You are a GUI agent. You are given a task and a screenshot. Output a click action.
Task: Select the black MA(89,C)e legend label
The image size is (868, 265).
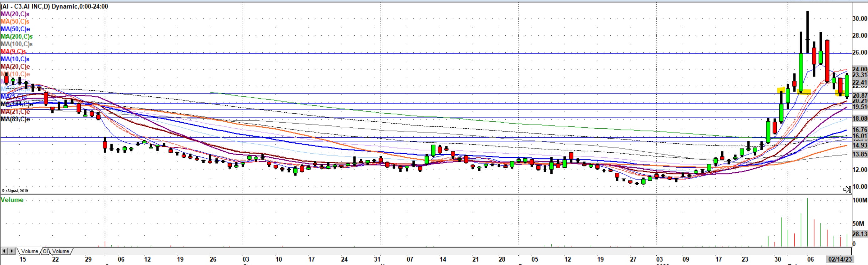click(x=16, y=119)
